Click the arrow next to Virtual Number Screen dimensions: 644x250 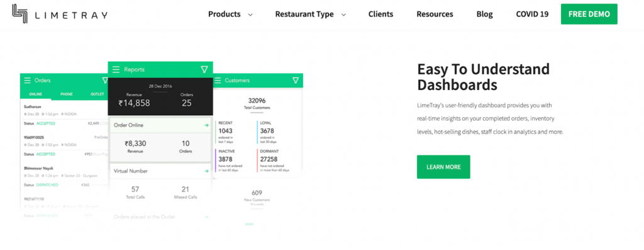tap(206, 171)
